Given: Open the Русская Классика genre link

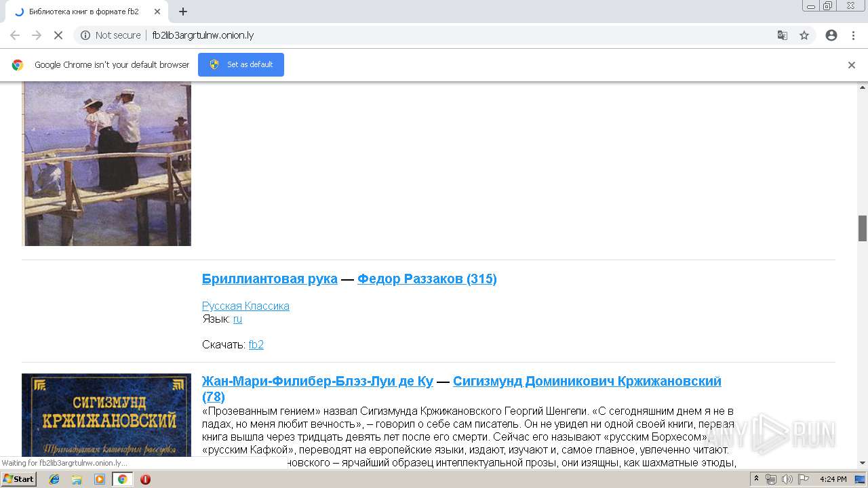Looking at the screenshot, I should [245, 306].
